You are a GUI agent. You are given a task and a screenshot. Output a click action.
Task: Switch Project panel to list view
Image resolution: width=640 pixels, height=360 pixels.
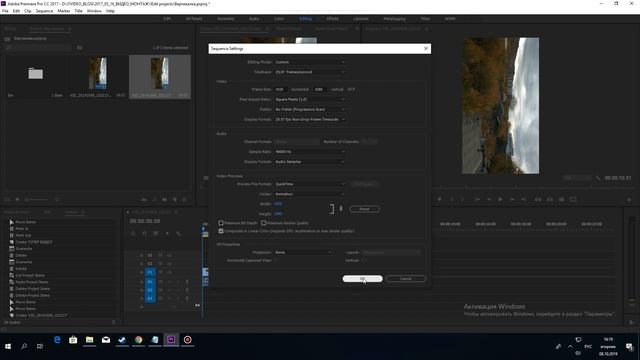click(x=7, y=200)
